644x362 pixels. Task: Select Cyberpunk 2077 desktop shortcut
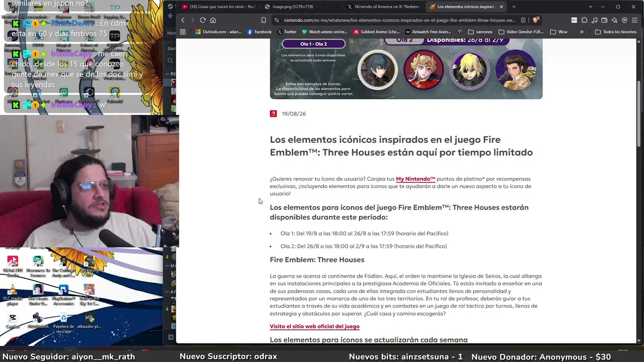coord(89,266)
